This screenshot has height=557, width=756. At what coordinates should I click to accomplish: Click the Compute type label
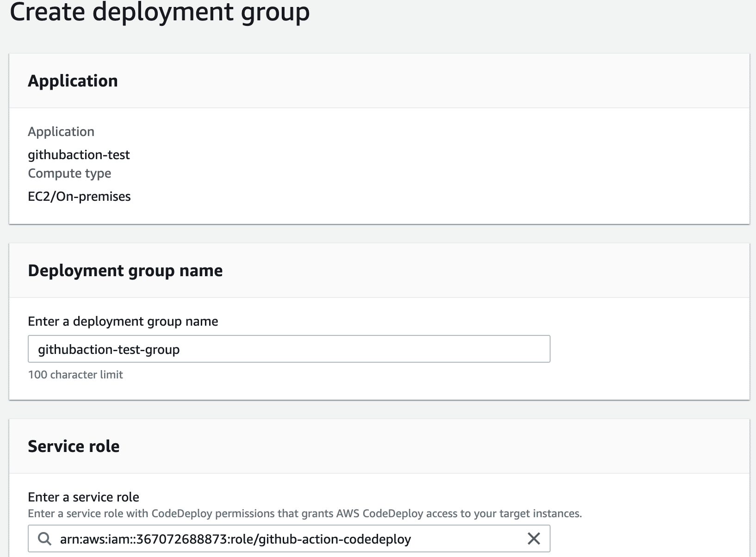69,173
